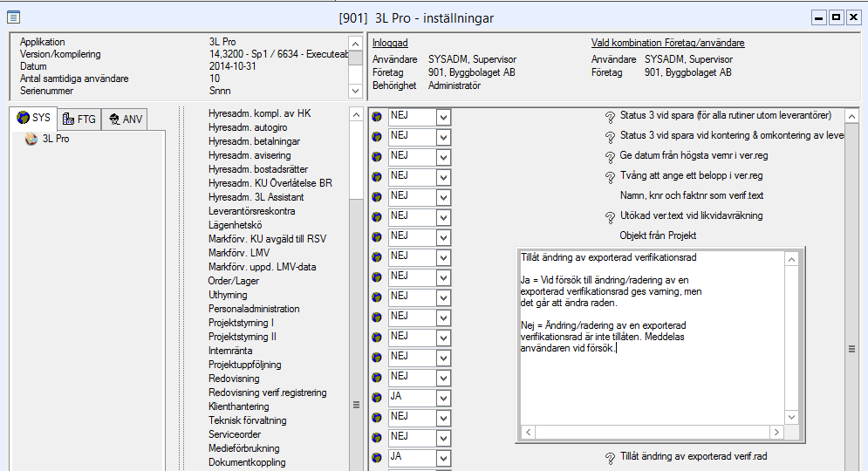
Task: Select Hyresadm. KU Överlåtelse BR
Action: coord(270,183)
